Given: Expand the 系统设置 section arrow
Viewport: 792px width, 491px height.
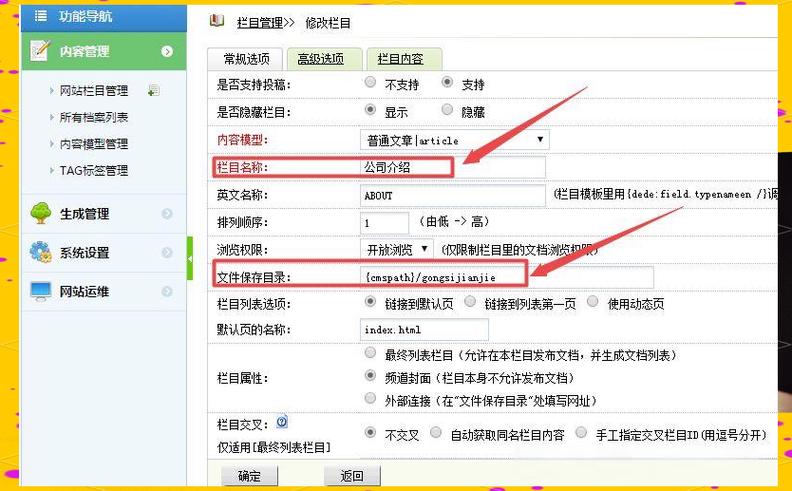Looking at the screenshot, I should pyautogui.click(x=167, y=253).
